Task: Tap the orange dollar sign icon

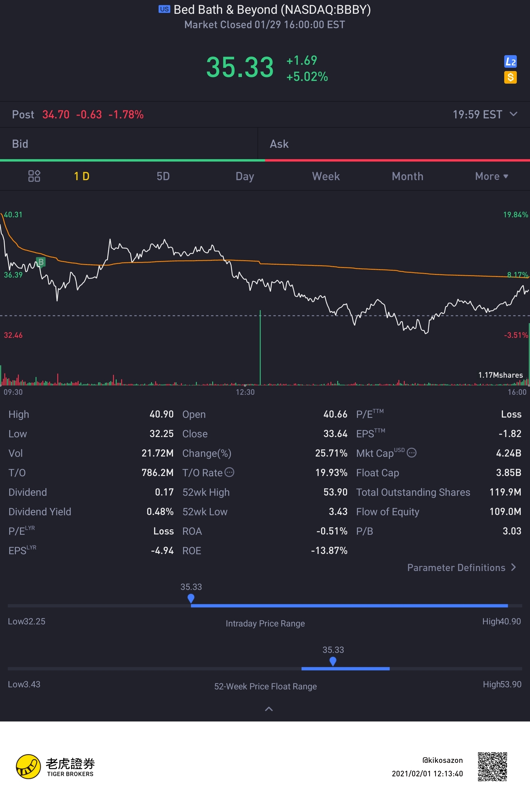Action: pos(510,77)
